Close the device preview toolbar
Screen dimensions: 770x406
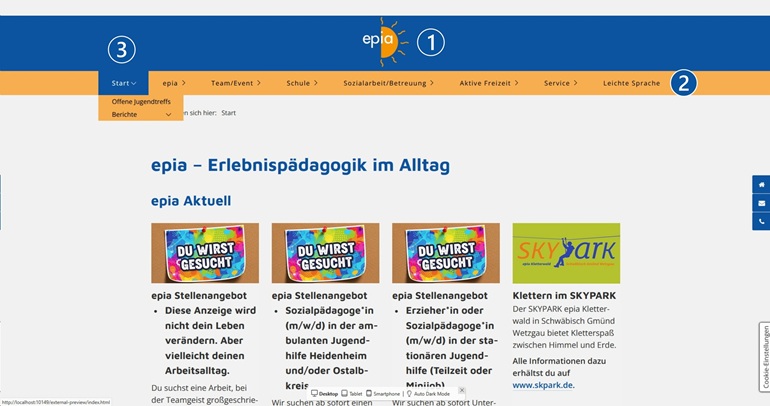pyautogui.click(x=462, y=390)
